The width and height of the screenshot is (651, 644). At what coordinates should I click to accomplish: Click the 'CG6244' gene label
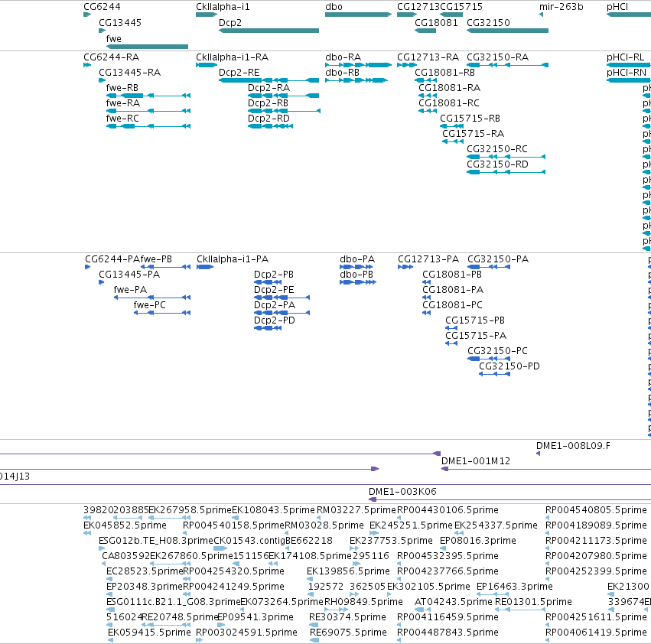103,7
